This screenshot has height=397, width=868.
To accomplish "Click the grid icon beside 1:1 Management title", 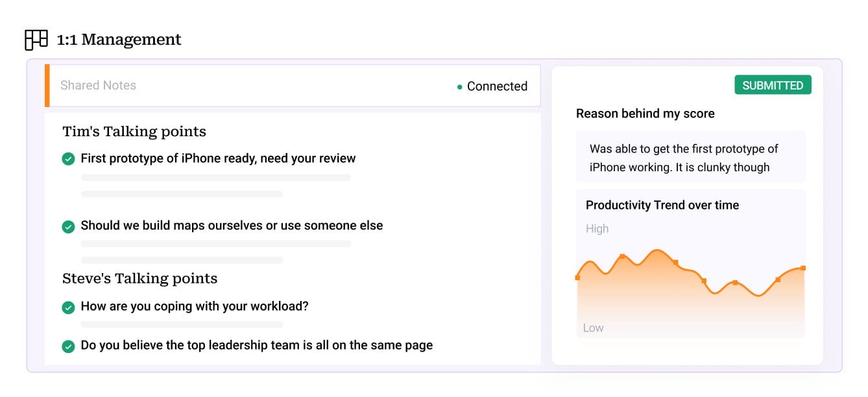I will point(36,40).
